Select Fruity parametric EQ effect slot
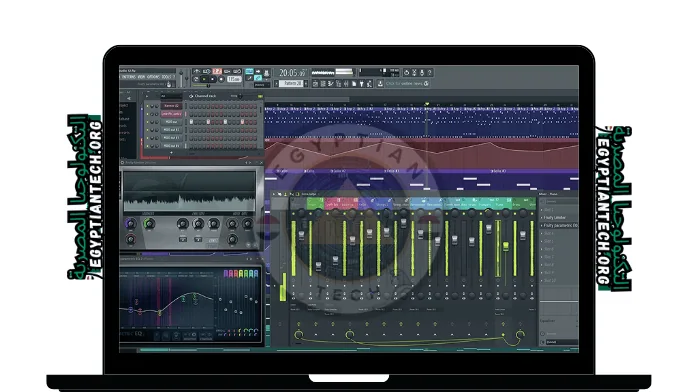The width and height of the screenshot is (698, 392). click(559, 226)
